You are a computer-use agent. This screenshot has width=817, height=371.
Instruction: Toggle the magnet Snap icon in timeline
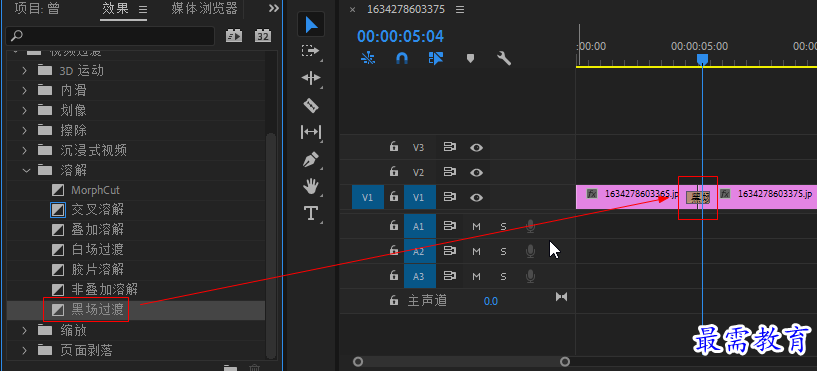click(x=402, y=58)
